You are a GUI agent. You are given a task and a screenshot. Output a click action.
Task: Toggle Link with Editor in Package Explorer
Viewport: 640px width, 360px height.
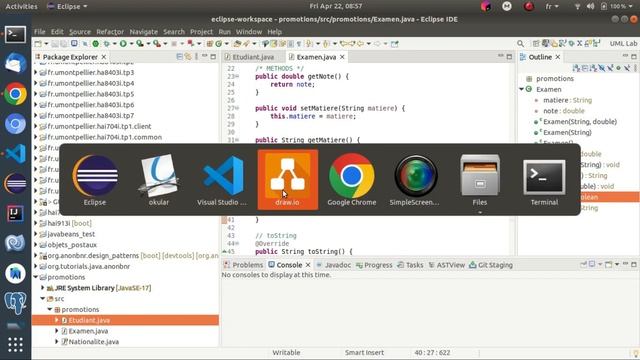click(x=187, y=57)
